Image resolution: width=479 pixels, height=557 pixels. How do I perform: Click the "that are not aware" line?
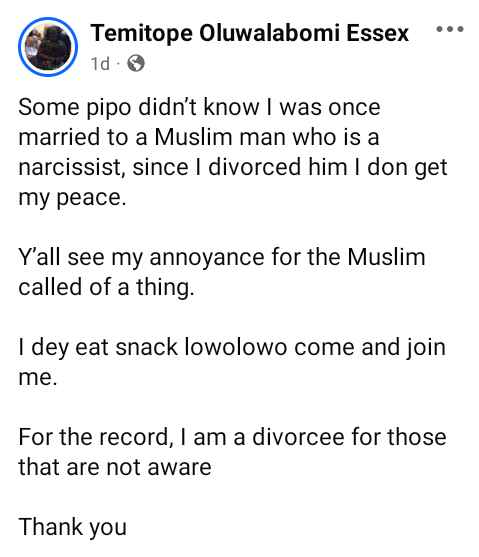click(115, 467)
